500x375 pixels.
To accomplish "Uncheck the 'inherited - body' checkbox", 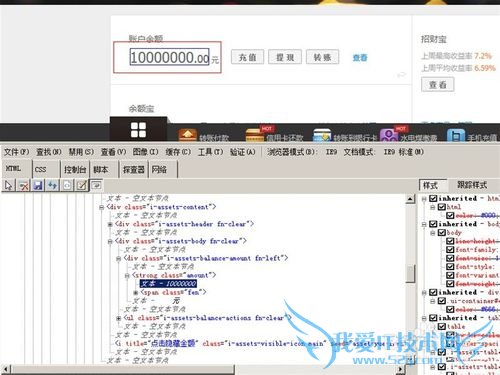I will (433, 224).
